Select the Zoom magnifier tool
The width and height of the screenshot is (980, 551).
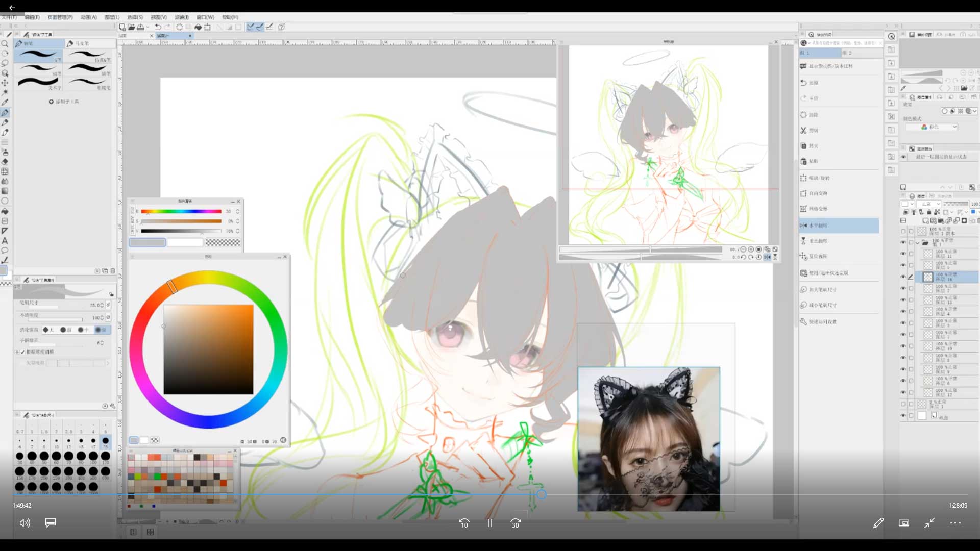5,44
